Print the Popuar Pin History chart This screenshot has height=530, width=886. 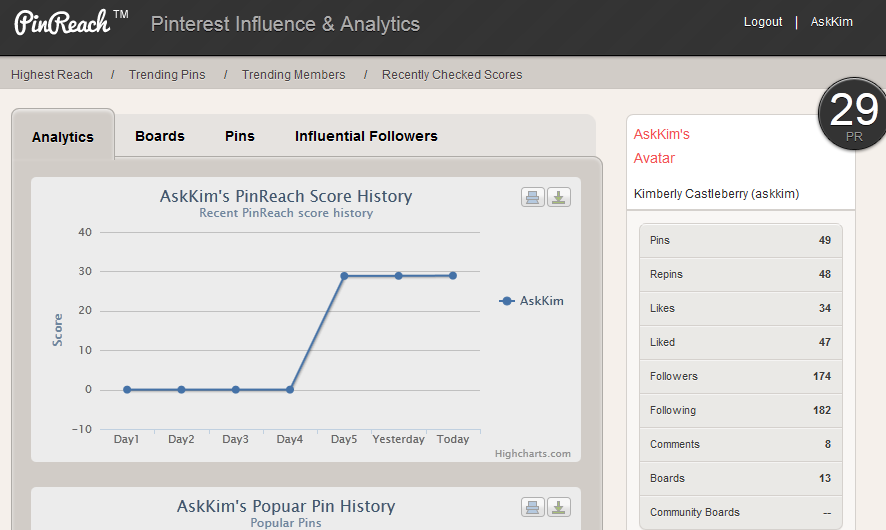[x=533, y=507]
